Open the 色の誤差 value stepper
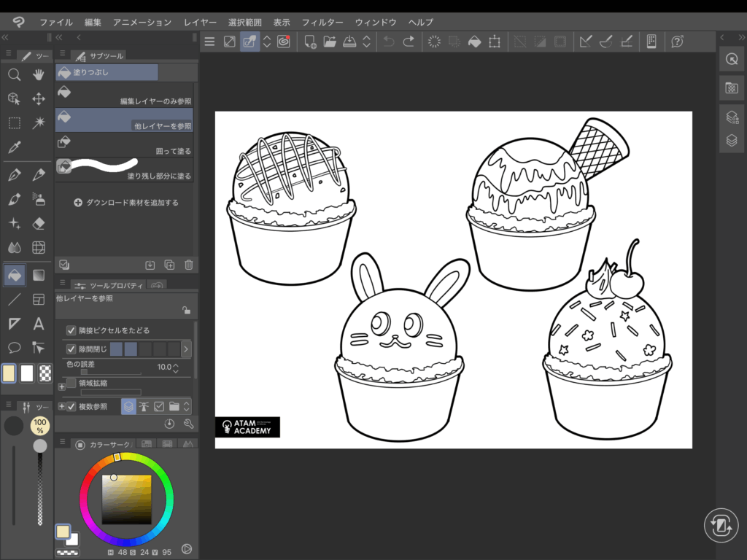 [x=175, y=367]
